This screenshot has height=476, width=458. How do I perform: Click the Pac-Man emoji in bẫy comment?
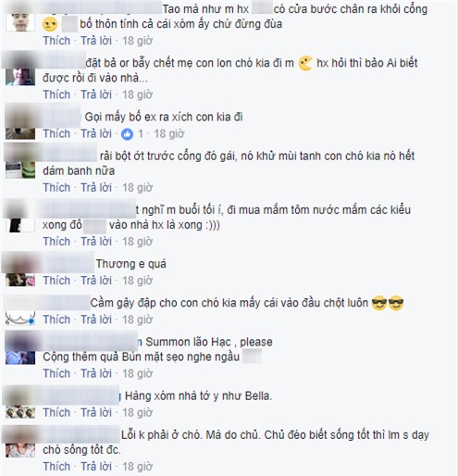[305, 63]
